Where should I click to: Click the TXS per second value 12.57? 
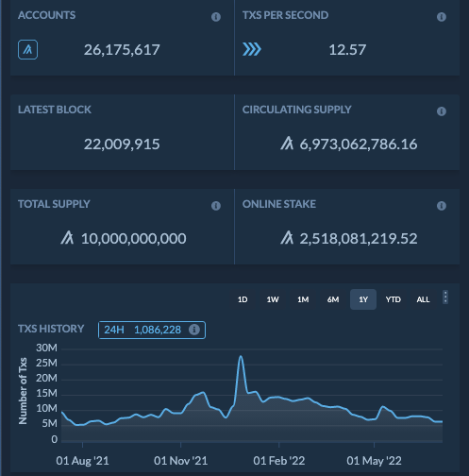tap(347, 50)
